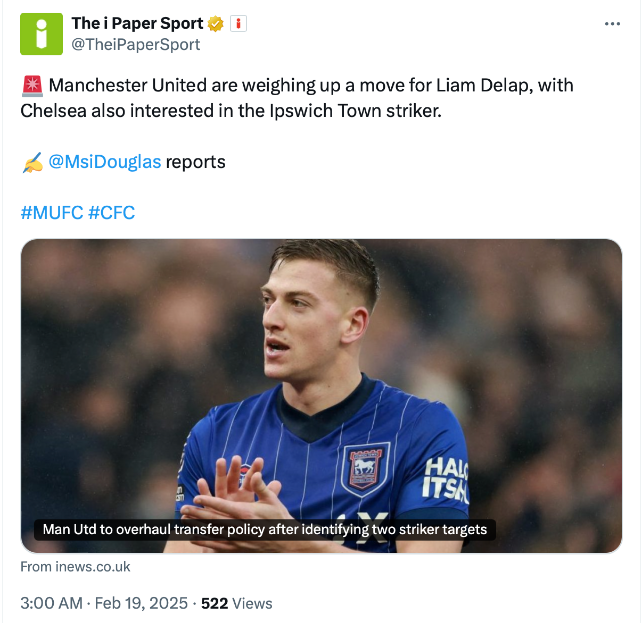Image resolution: width=642 pixels, height=623 pixels.
Task: Click the writing hand emoji
Action: click(32, 162)
